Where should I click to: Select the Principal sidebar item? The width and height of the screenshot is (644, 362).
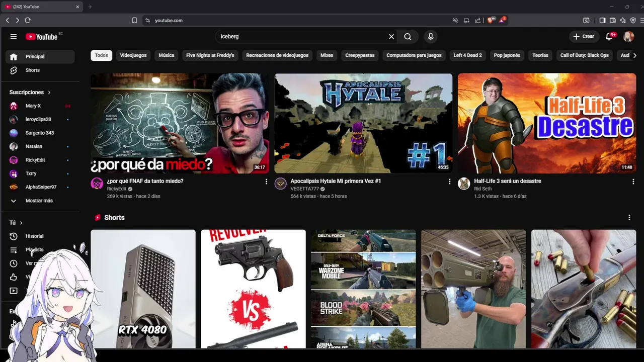point(40,57)
